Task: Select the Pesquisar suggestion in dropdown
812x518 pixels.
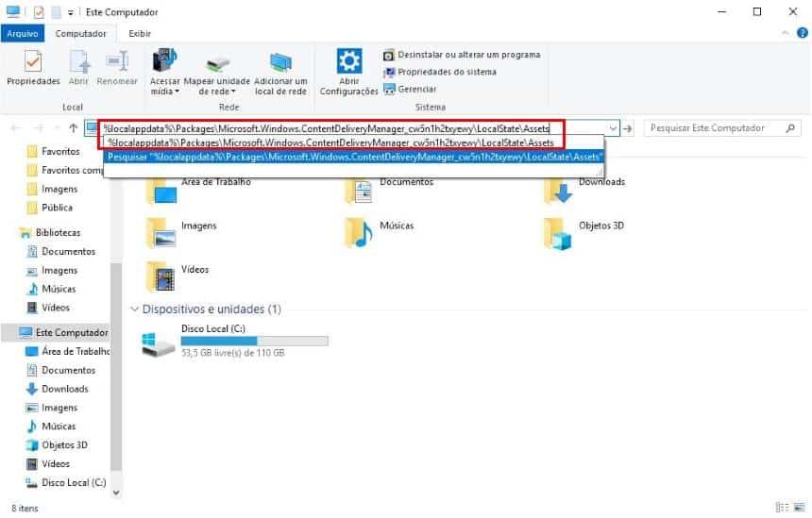Action: pos(354,156)
